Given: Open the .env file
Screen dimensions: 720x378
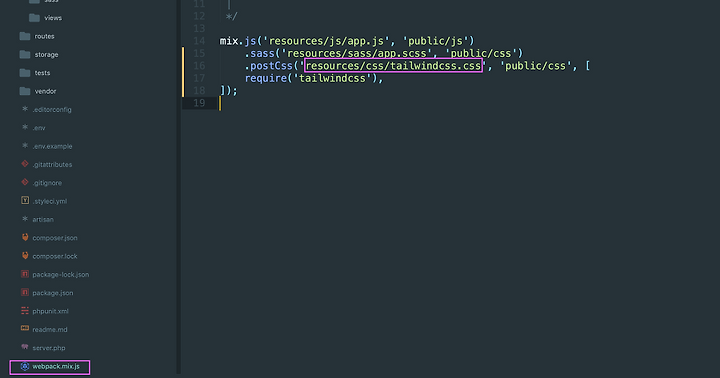Looking at the screenshot, I should (39, 128).
